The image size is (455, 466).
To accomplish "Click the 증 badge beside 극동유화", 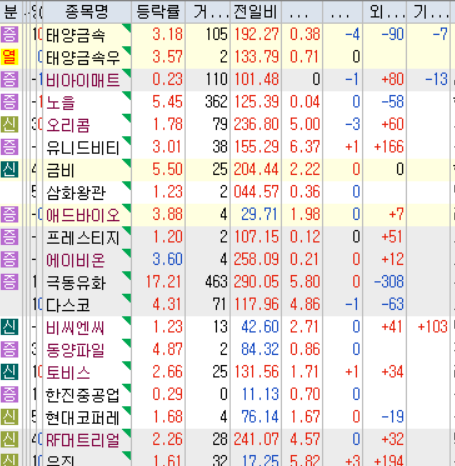I will pyautogui.click(x=9, y=282).
